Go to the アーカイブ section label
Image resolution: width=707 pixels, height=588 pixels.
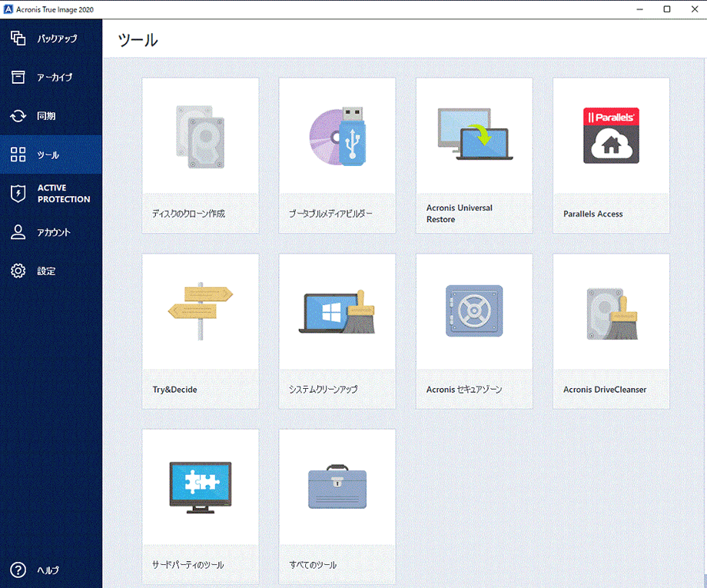point(55,78)
